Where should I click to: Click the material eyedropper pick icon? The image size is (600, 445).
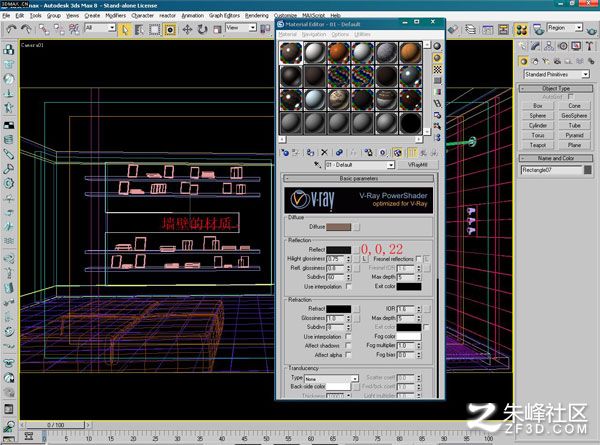[x=317, y=165]
